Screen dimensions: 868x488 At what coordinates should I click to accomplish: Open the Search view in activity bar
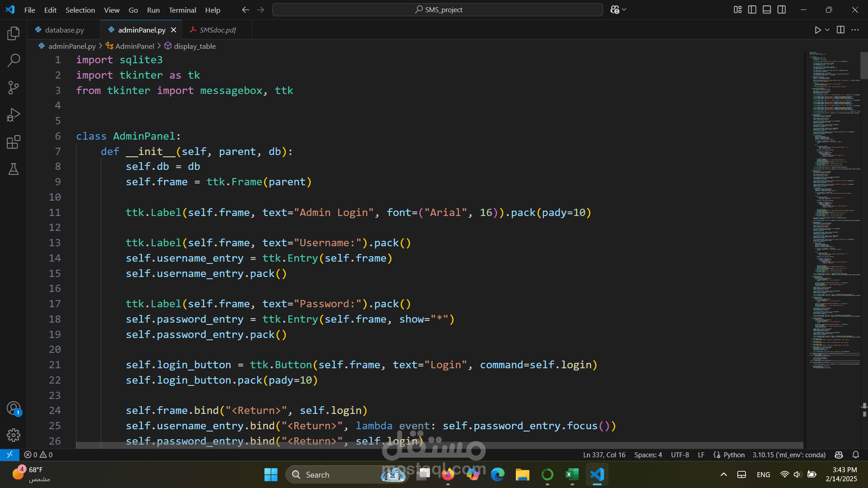tap(14, 60)
